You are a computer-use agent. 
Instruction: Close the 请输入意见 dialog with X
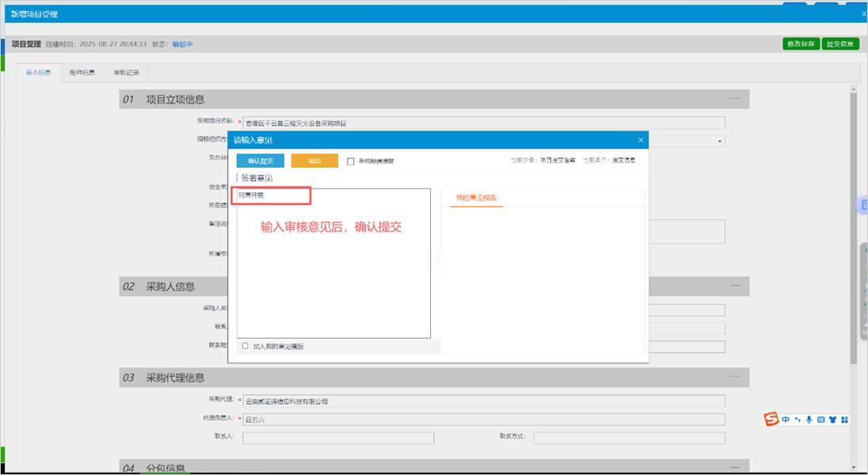click(641, 140)
